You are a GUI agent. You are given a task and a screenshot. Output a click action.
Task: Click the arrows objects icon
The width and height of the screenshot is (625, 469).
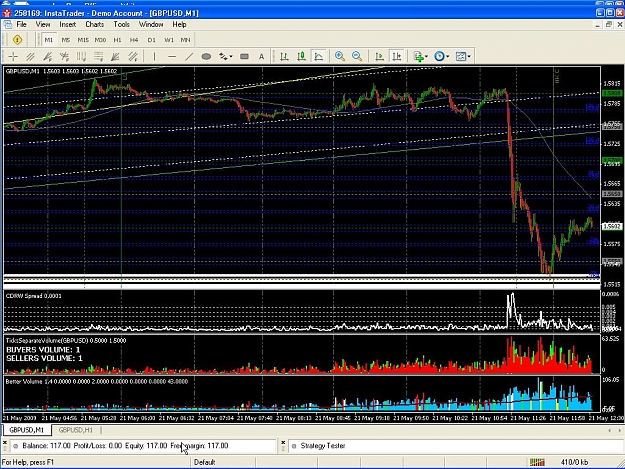pos(223,57)
